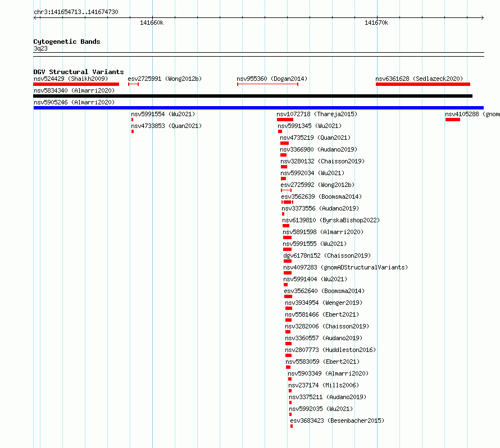Open esv3562640 (Boomsma2014) variant
This screenshot has height=448, width=500.
coord(324,291)
